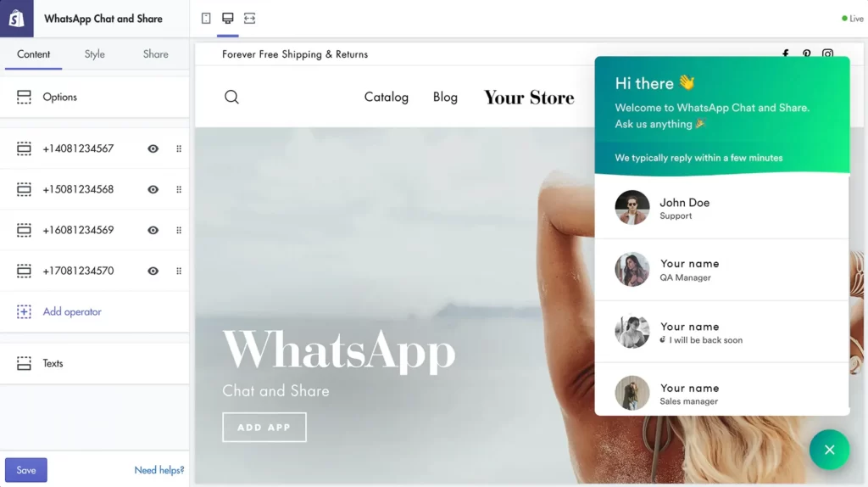
Task: Open the Need helps? link
Action: point(159,470)
